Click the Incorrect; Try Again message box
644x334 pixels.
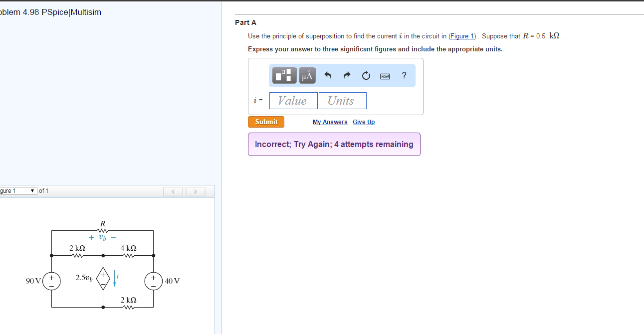tap(334, 144)
